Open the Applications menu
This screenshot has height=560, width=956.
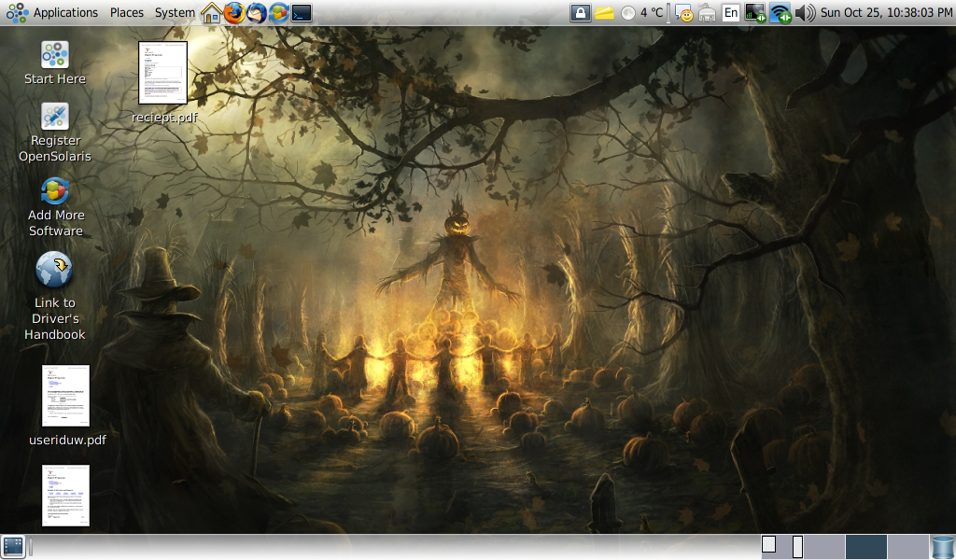(65, 12)
